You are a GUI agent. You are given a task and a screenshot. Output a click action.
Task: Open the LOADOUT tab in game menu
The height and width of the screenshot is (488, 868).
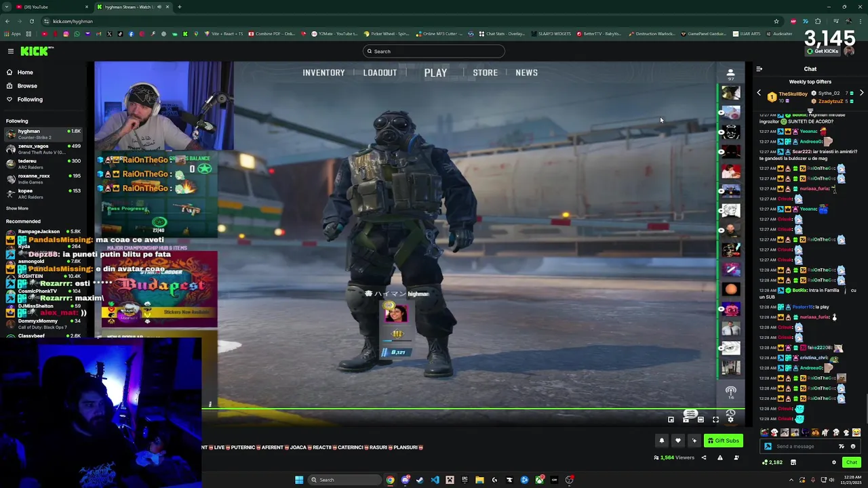380,73
